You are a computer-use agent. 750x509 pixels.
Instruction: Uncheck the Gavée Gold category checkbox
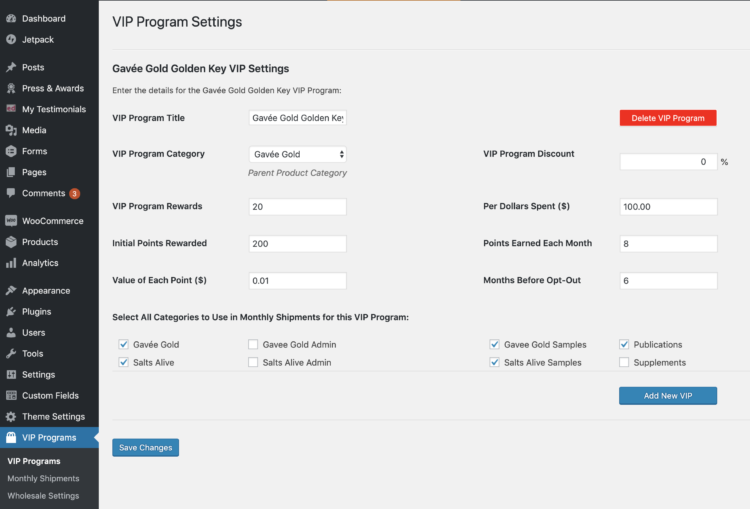point(123,344)
